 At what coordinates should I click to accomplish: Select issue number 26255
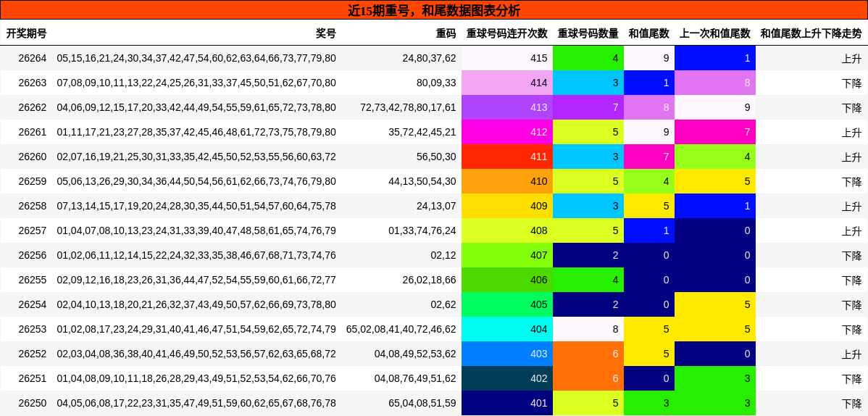33,280
